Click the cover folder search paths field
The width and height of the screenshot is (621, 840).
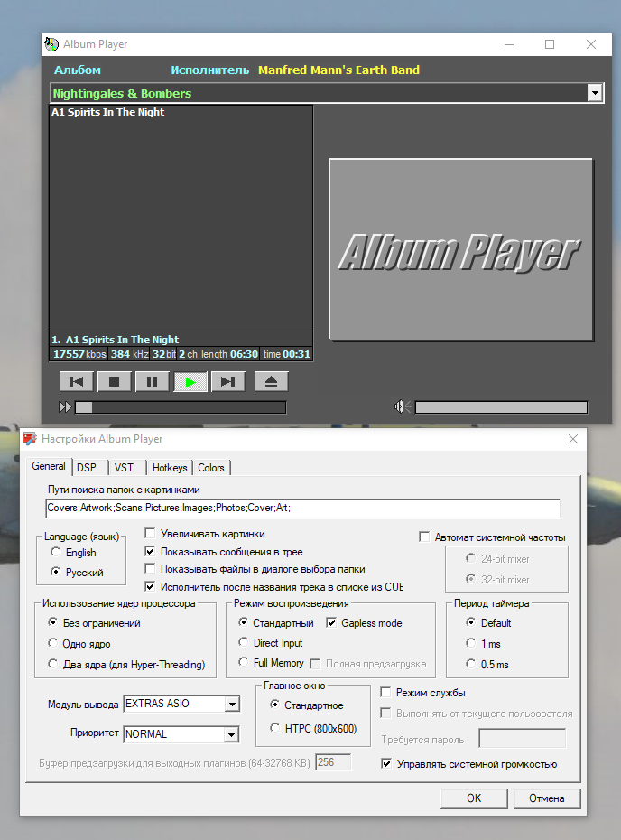[303, 508]
